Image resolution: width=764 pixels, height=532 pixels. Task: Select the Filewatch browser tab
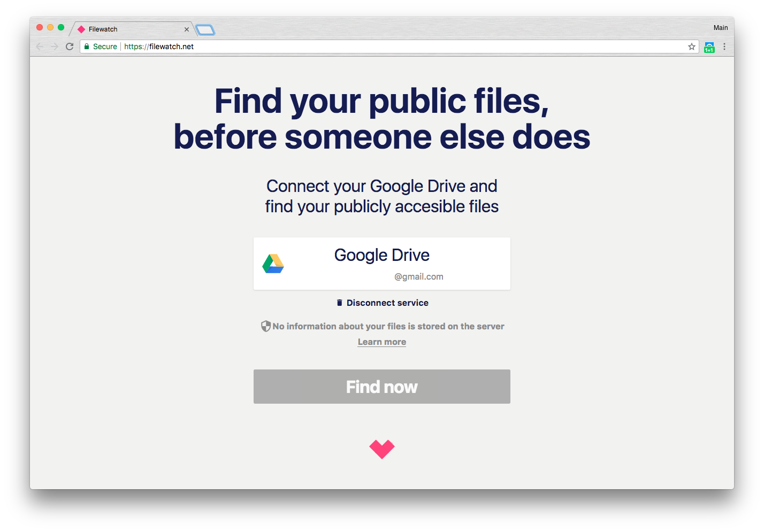132,29
